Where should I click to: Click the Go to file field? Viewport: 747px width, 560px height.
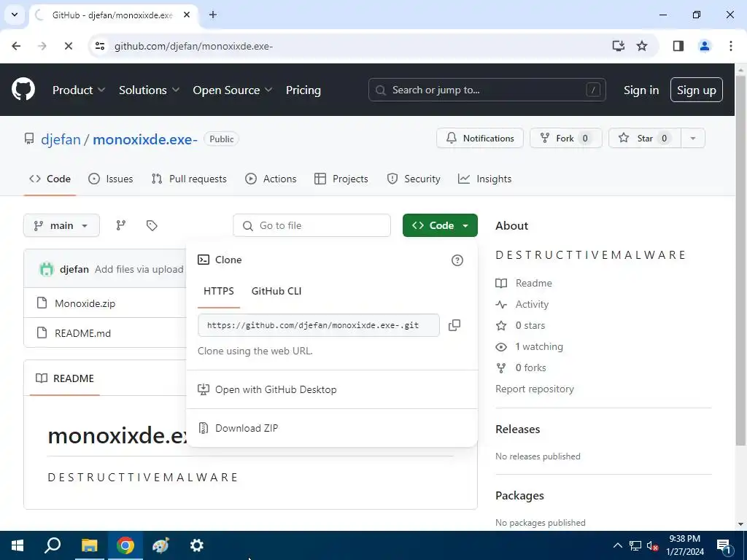[x=311, y=225]
